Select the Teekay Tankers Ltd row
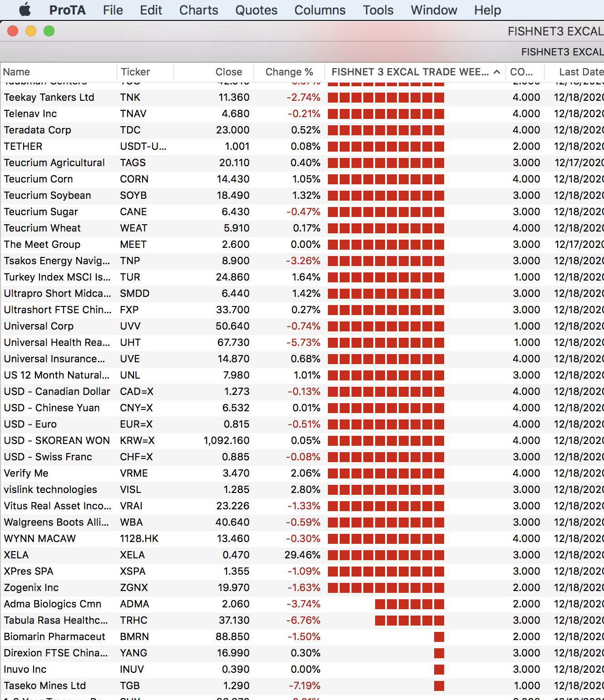 coord(302,97)
